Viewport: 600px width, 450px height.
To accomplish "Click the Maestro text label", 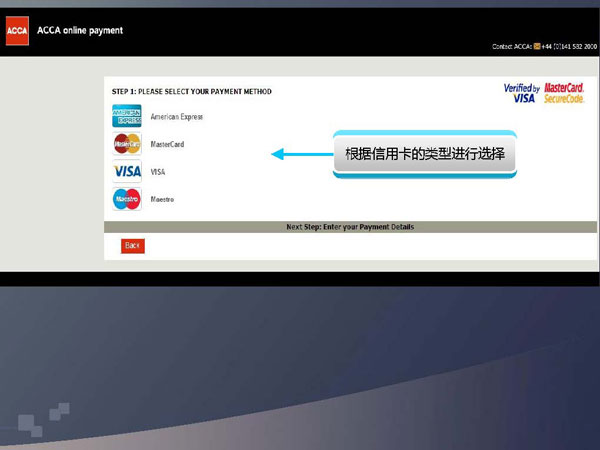I will point(162,199).
